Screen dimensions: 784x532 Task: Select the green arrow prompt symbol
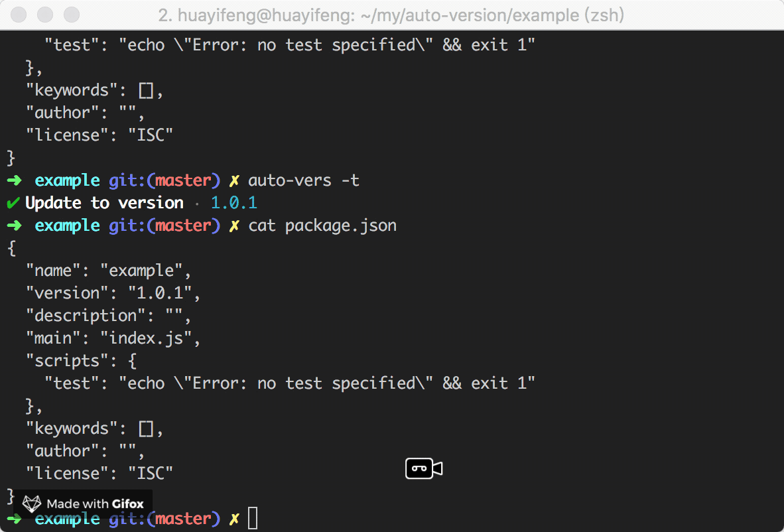(14, 180)
